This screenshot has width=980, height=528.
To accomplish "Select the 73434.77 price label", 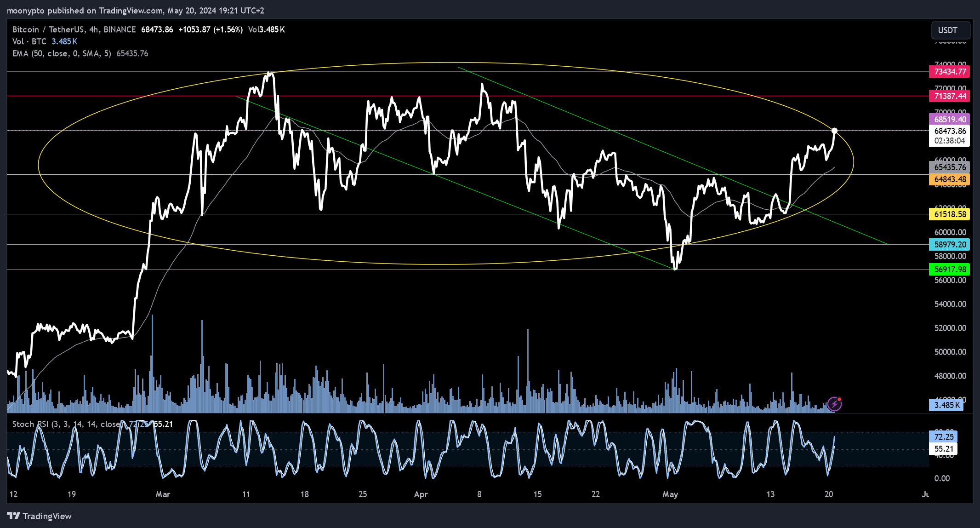I will tap(949, 71).
